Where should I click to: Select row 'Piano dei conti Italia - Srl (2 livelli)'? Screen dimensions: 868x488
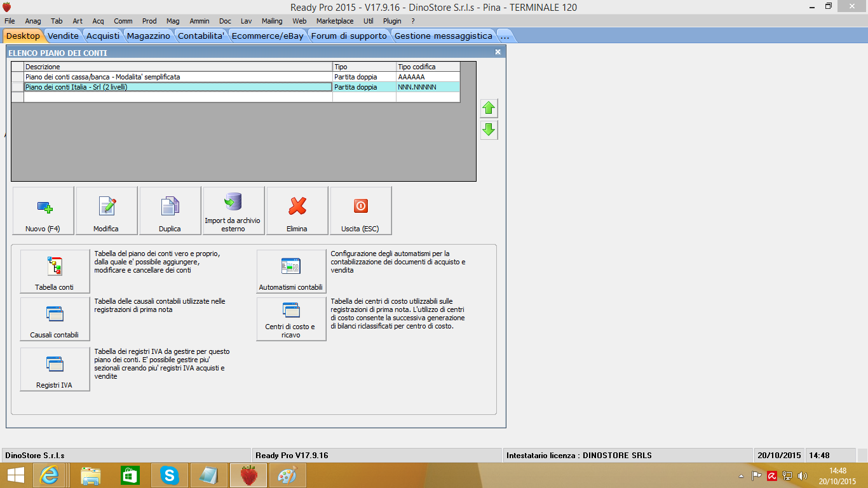tap(236, 87)
